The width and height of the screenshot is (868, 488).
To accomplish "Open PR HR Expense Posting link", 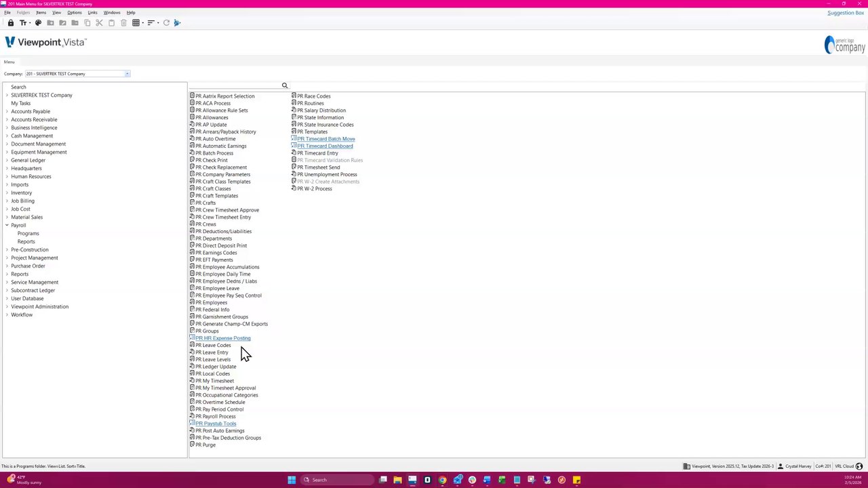I will point(223,338).
